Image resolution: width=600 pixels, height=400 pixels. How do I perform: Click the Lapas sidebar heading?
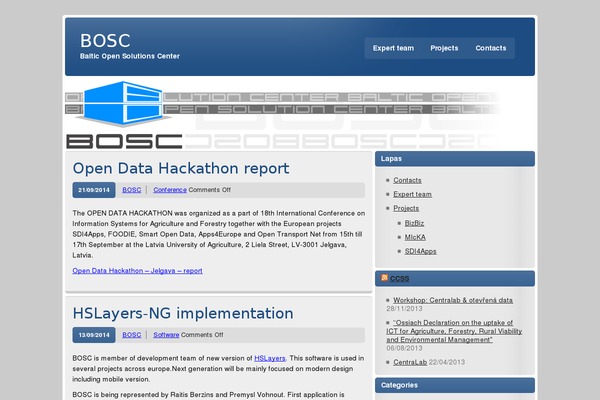pyautogui.click(x=455, y=159)
